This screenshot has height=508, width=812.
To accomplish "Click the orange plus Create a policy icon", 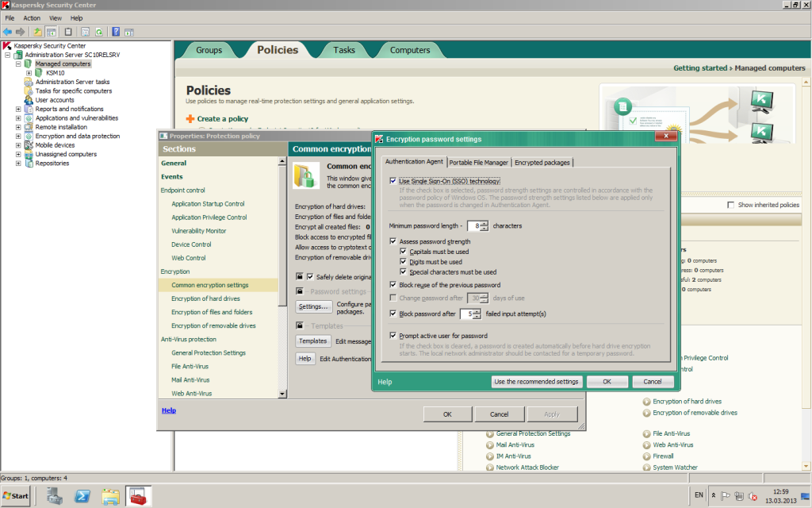I will coord(190,119).
